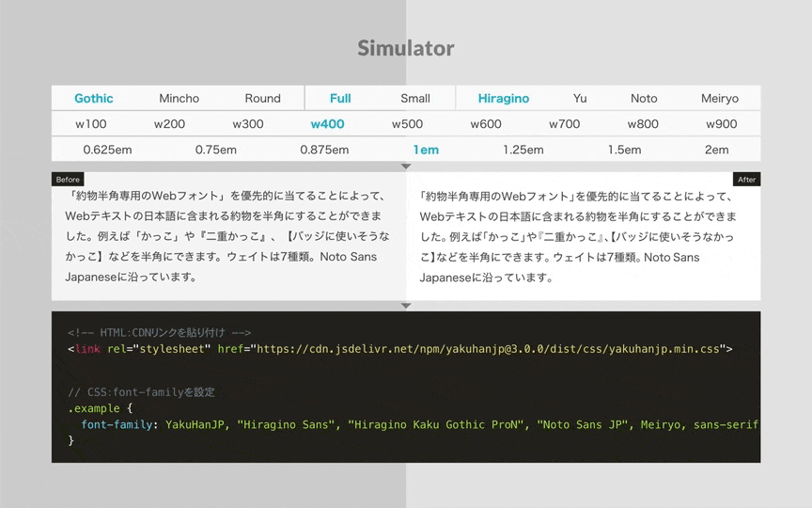
Task: Click the CDN stylesheet link line in code
Action: 399,349
